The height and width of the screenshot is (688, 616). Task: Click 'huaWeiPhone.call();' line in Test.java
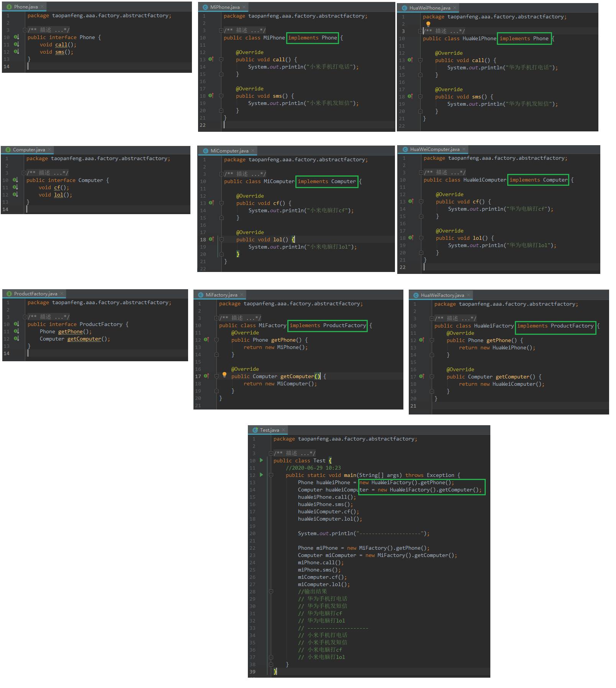point(327,497)
